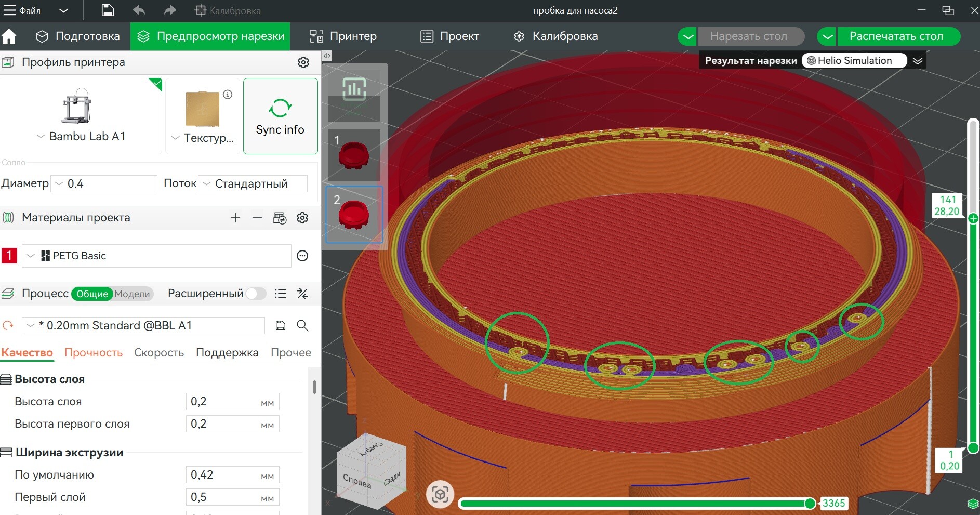Click the save project floppy disk icon
Image resolution: width=980 pixels, height=515 pixels.
(107, 10)
